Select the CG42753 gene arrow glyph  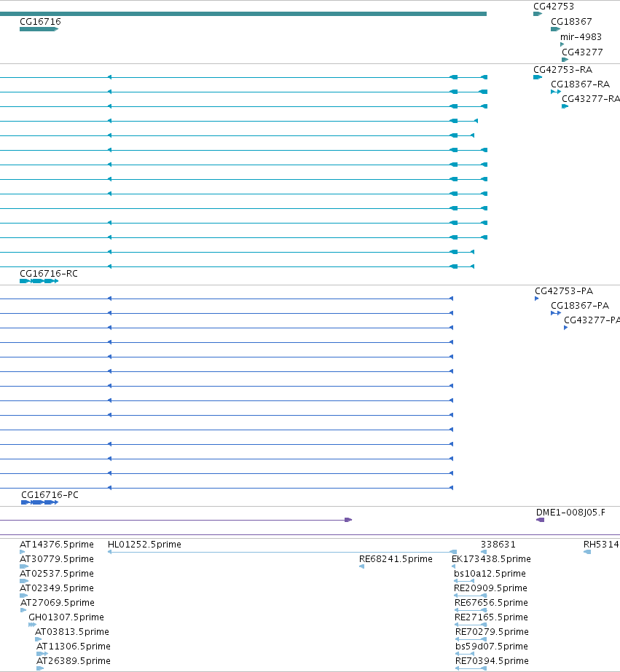[x=538, y=14]
